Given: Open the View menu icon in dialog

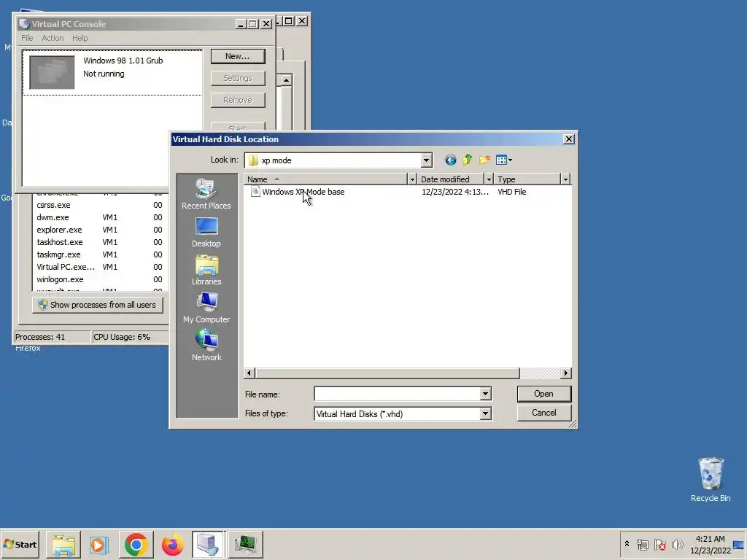Looking at the screenshot, I should 503,160.
